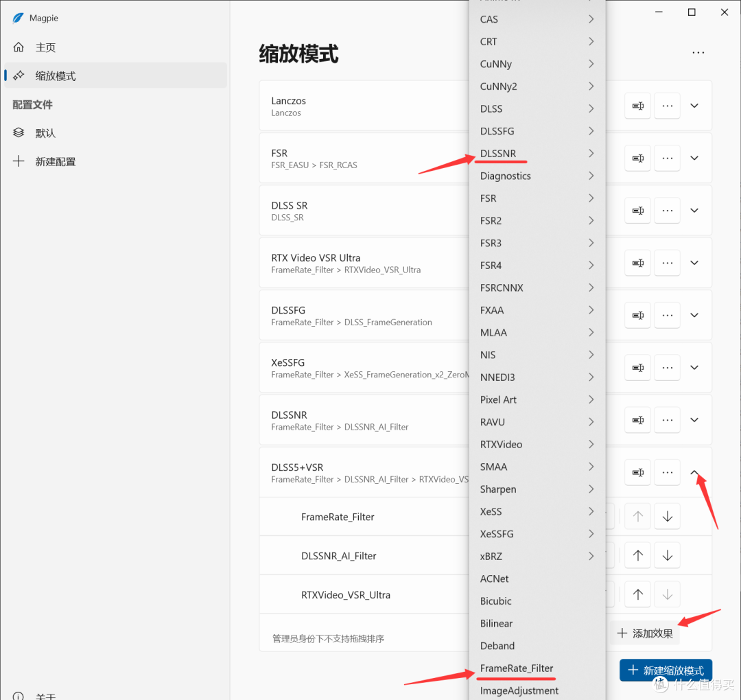Open more options for XeSSFG row
The height and width of the screenshot is (700, 741).
668,367
